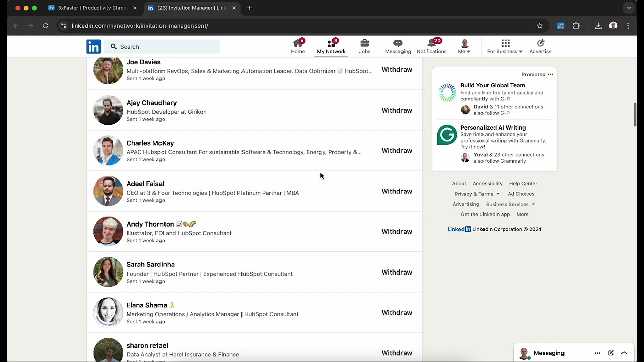Open Adeel Faisal profile name

tap(145, 184)
